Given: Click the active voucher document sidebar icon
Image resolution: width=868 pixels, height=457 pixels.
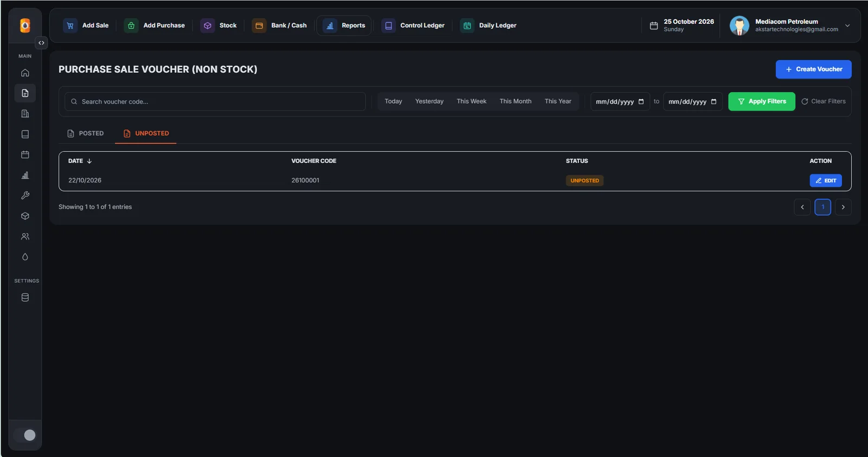Looking at the screenshot, I should [25, 93].
